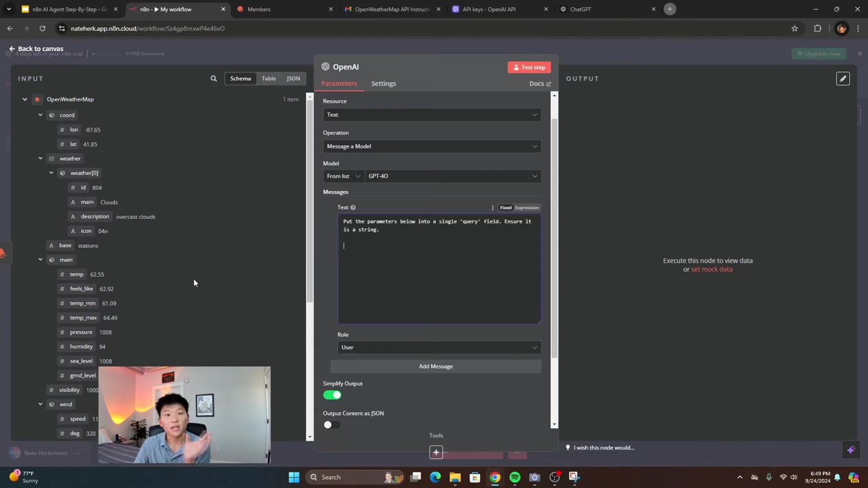Click the weather widget showing 77°F Sunny
Viewport: 868px width, 488px height.
(x=24, y=477)
